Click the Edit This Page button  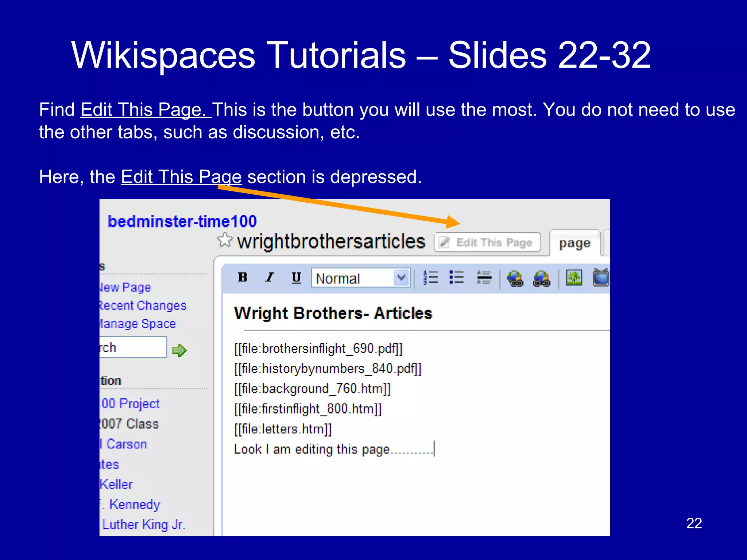coord(487,242)
